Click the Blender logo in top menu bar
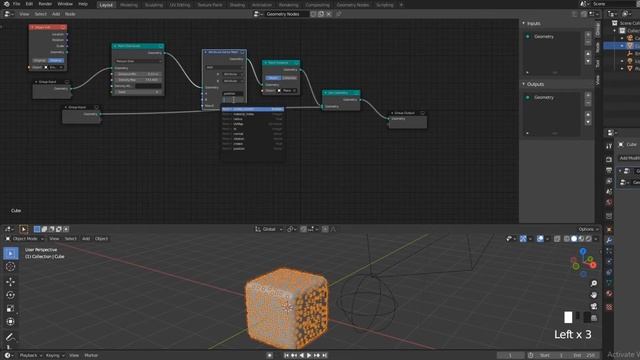This screenshot has height=360, width=640. [x=7, y=4]
